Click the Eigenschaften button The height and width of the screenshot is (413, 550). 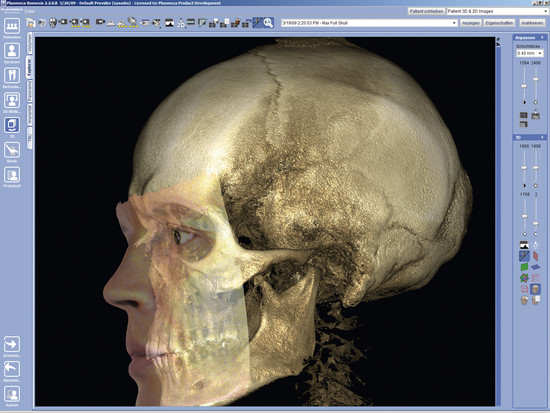coord(499,23)
